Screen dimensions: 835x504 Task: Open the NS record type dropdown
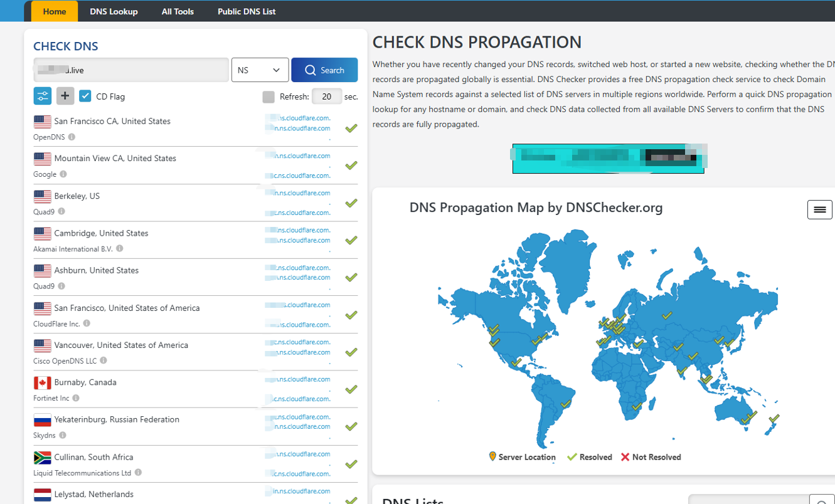coord(260,70)
